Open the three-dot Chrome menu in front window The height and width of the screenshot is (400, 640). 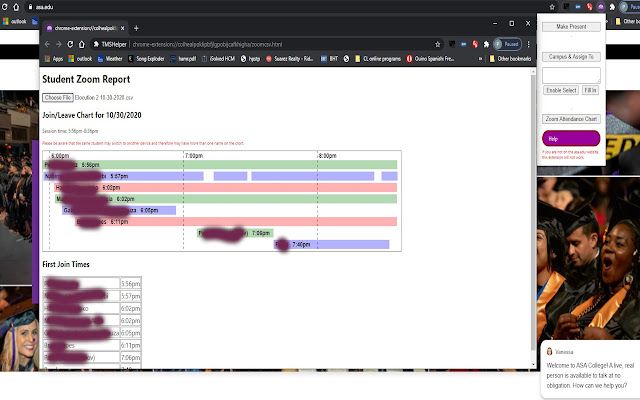pyautogui.click(x=529, y=44)
